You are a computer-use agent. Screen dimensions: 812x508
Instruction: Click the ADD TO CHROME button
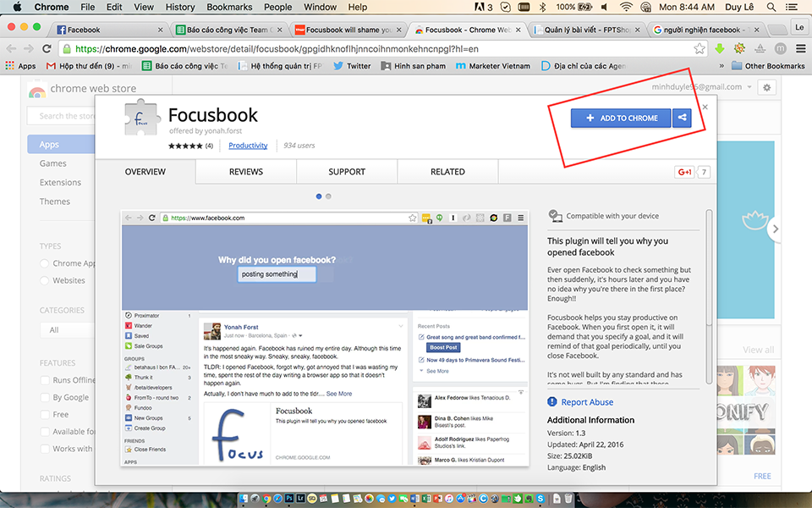coord(620,119)
